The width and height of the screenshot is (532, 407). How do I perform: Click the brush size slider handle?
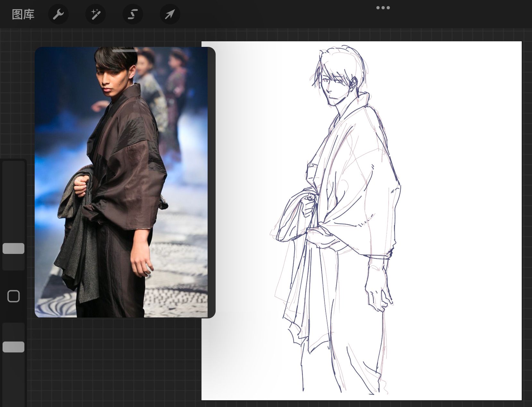[x=13, y=248]
